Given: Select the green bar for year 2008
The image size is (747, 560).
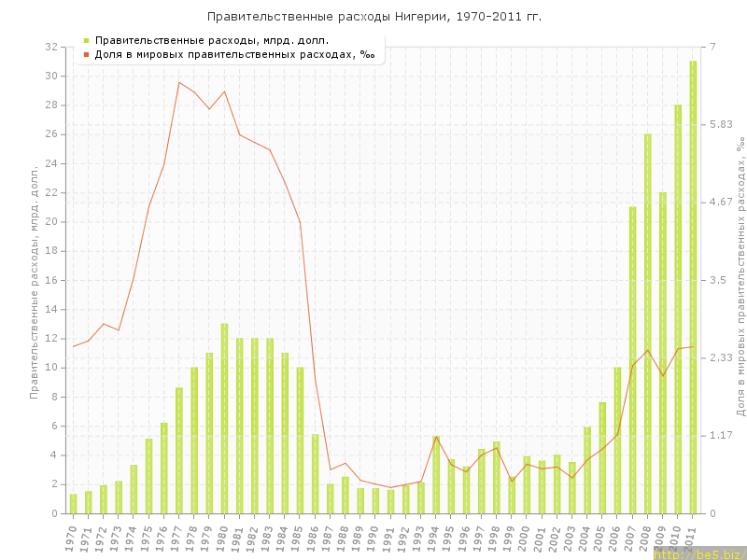Looking at the screenshot, I should [x=647, y=323].
